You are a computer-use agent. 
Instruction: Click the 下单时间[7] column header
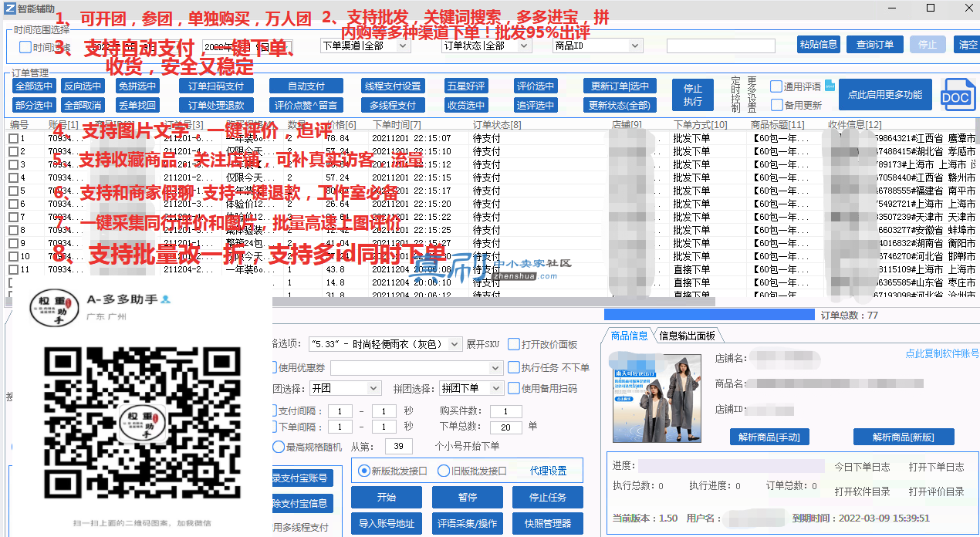[397, 124]
